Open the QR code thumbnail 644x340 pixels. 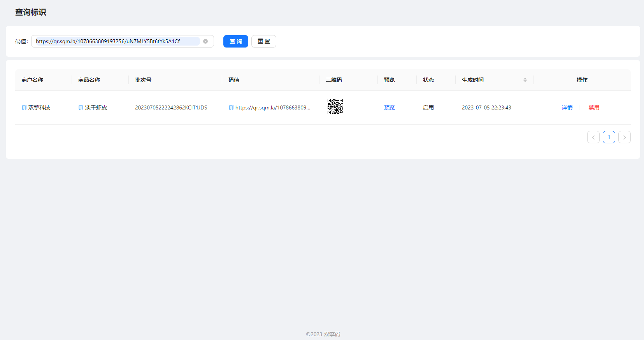coord(335,106)
